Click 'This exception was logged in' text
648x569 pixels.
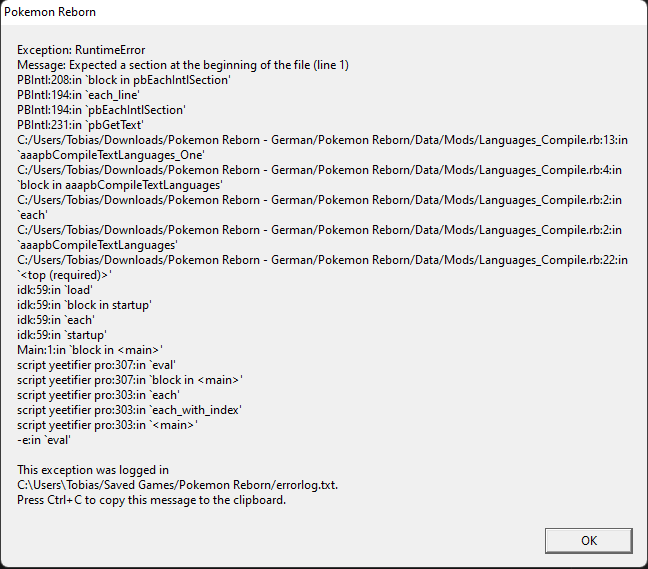click(x=93, y=470)
